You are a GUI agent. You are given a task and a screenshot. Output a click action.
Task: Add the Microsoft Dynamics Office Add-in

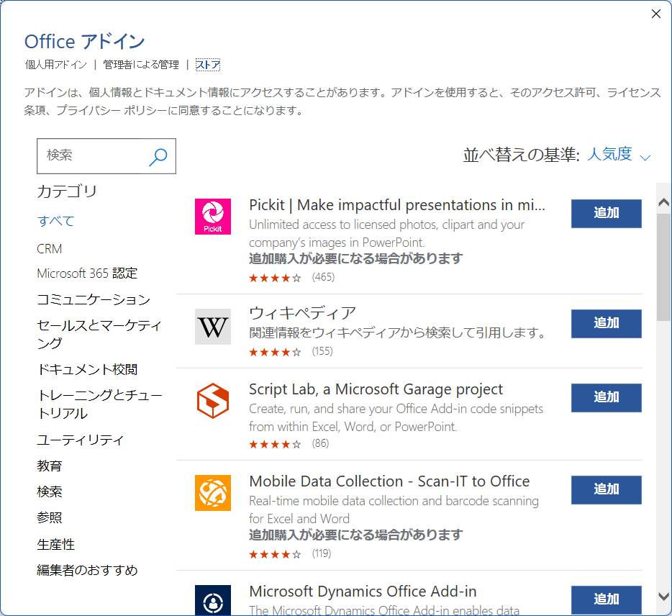click(x=606, y=599)
